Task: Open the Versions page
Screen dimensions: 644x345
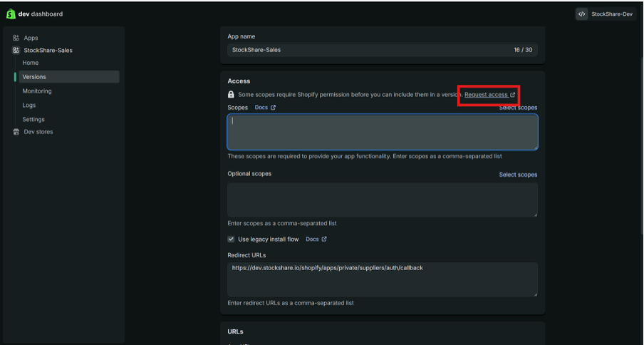Action: click(69, 77)
